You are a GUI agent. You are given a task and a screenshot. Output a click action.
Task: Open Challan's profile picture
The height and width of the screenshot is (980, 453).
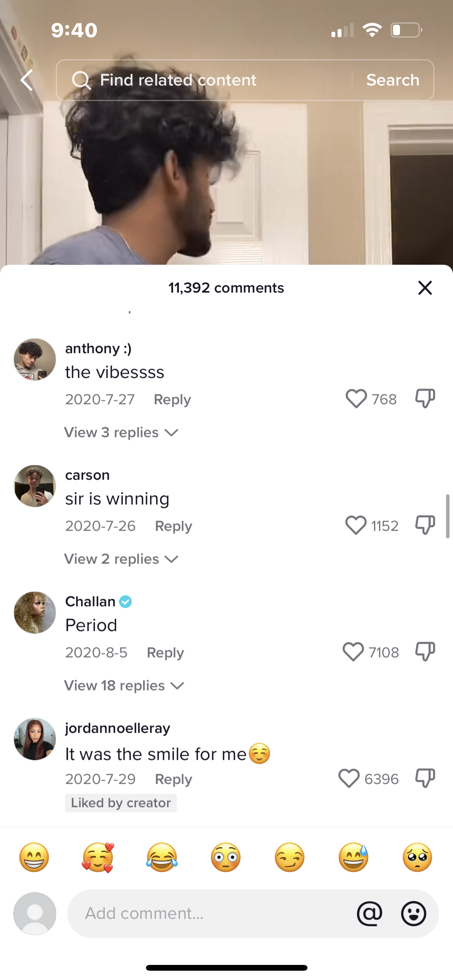pos(35,612)
